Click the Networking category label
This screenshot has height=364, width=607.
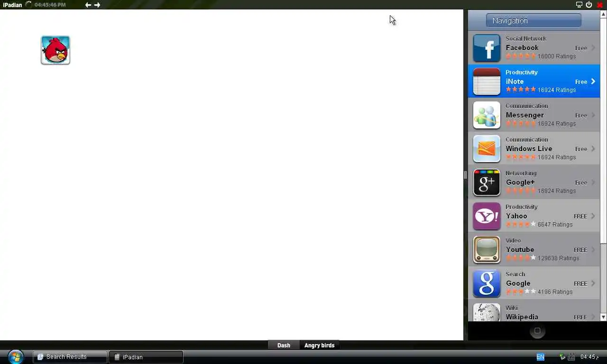[x=521, y=173]
